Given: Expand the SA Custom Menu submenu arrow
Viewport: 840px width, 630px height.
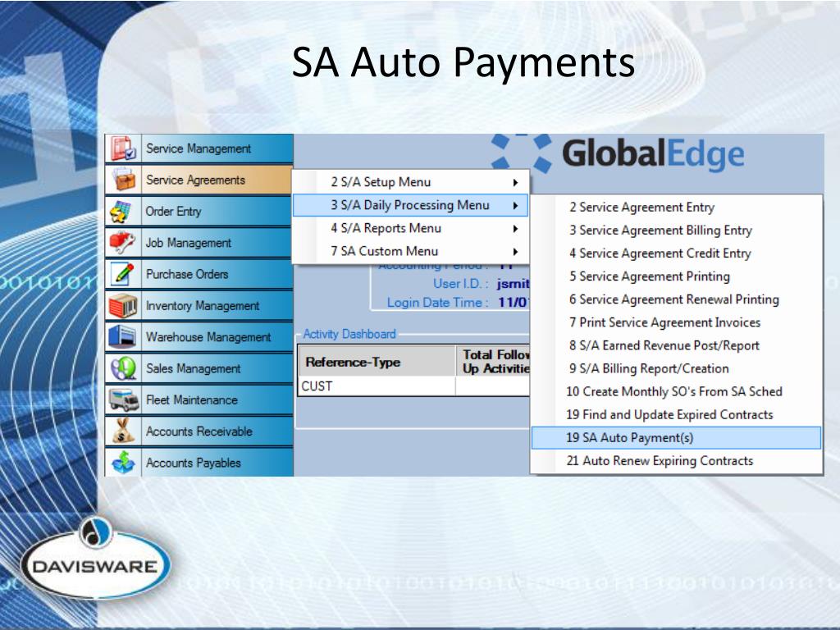Looking at the screenshot, I should 515,252.
